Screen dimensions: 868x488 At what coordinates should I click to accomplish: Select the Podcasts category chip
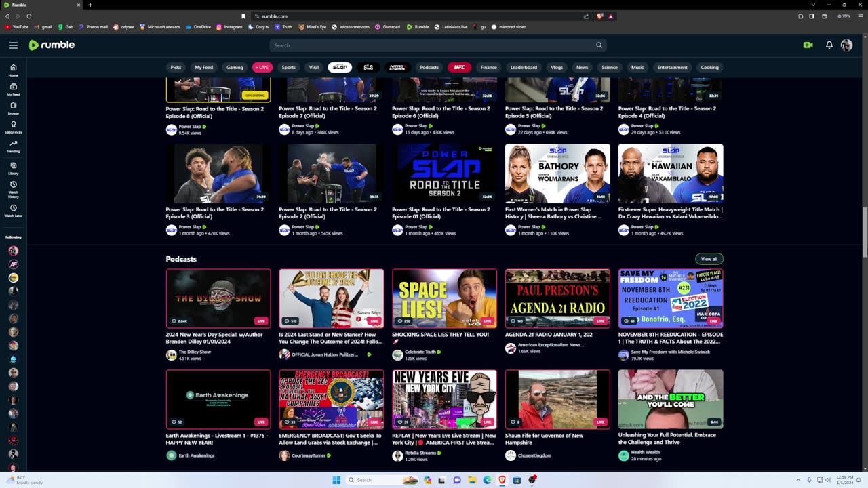click(x=429, y=67)
